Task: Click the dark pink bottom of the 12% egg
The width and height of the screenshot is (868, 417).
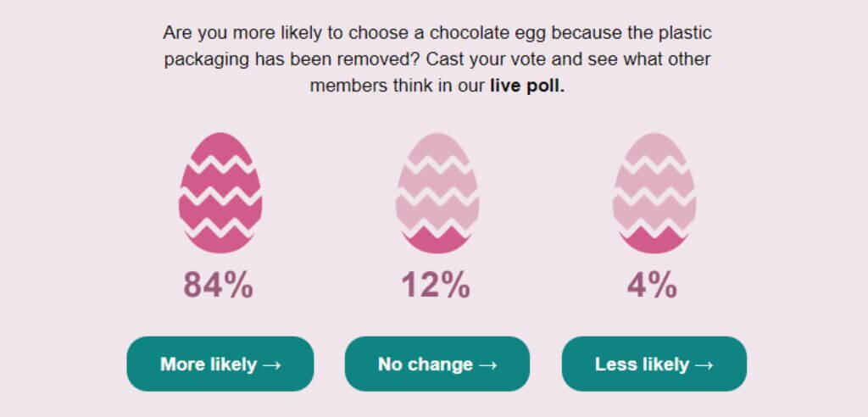Action: (x=437, y=242)
